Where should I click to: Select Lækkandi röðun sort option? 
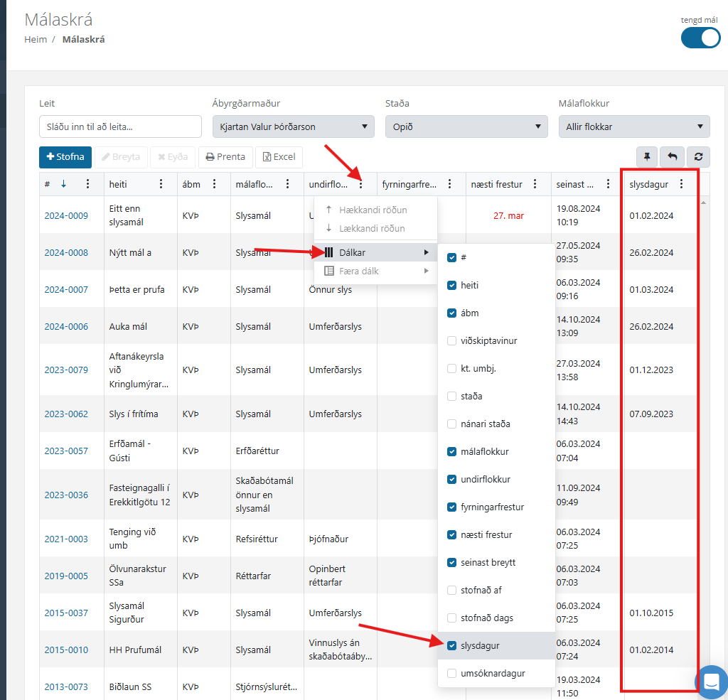coord(375,228)
